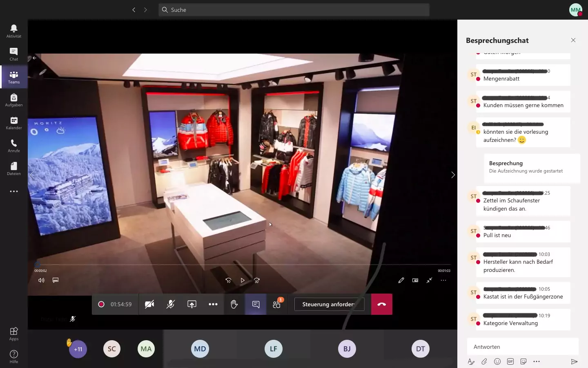Expand the +11 additional participants bubble
588x368 pixels.
[78, 349]
